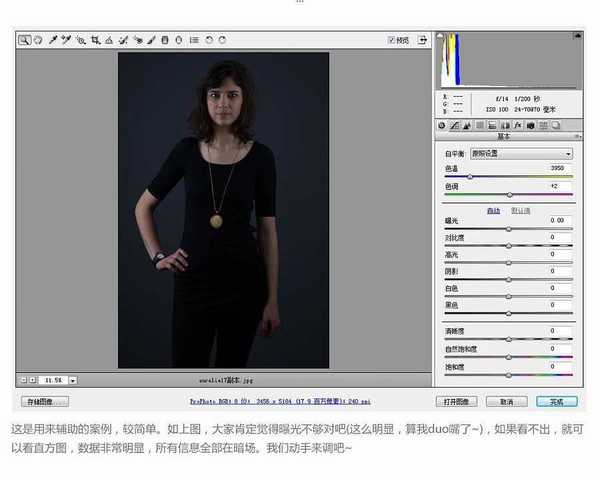Screen dimensions: 600x477
Task: Select the Hand tool
Action: point(38,40)
